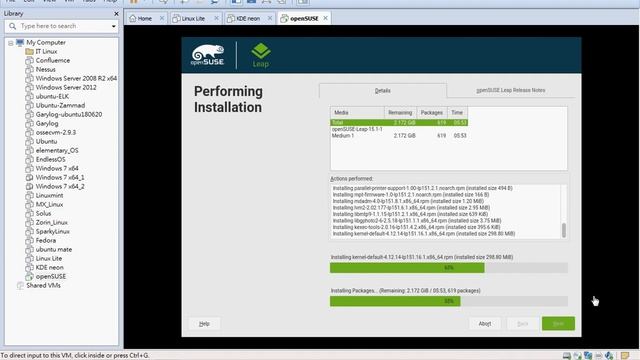Image resolution: width=640 pixels, height=360 pixels.
Task: Click the search magnifier icon in Library
Action: click(13, 26)
